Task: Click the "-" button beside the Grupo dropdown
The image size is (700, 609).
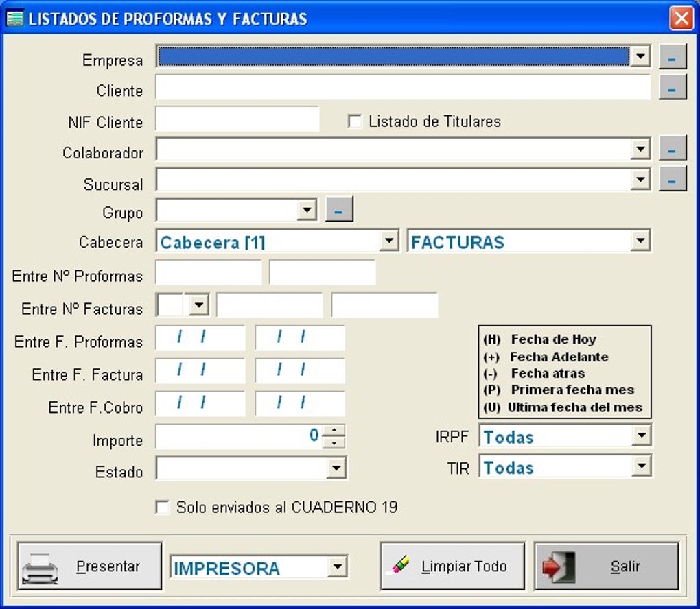Action: click(x=338, y=209)
